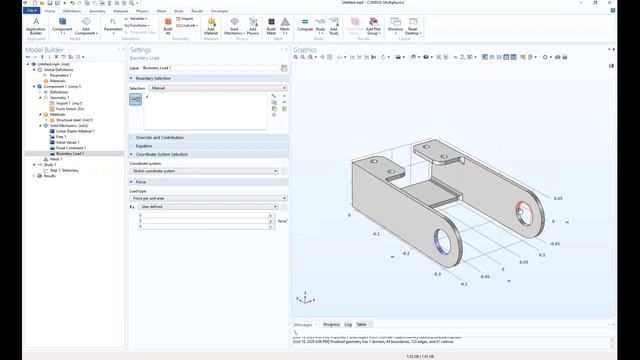The height and width of the screenshot is (360, 640).
Task: Open the Progress tab
Action: click(331, 324)
